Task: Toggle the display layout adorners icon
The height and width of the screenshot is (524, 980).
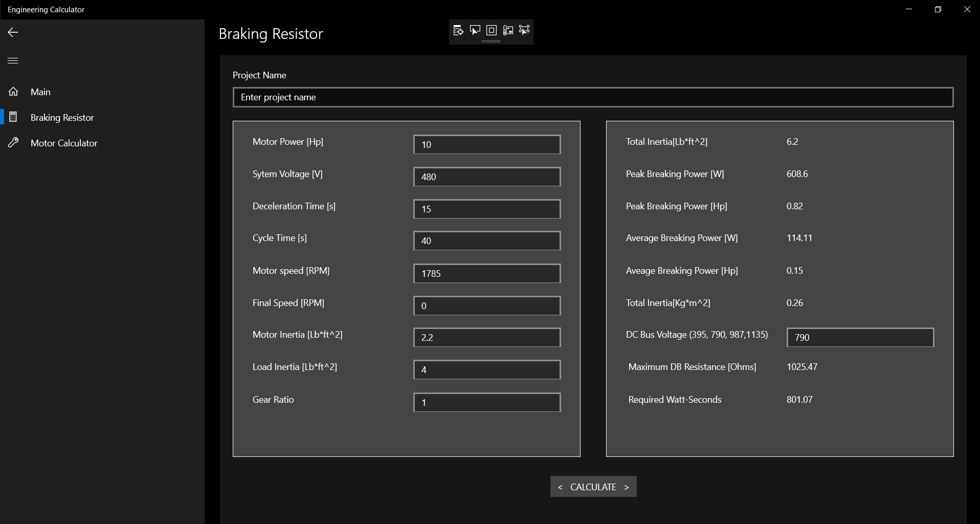Action: click(492, 30)
